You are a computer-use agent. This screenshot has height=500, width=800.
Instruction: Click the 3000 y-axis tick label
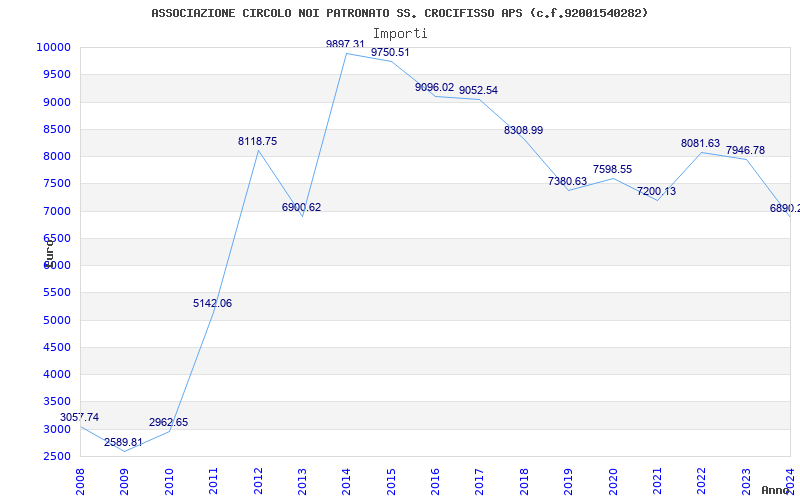pyautogui.click(x=56, y=429)
